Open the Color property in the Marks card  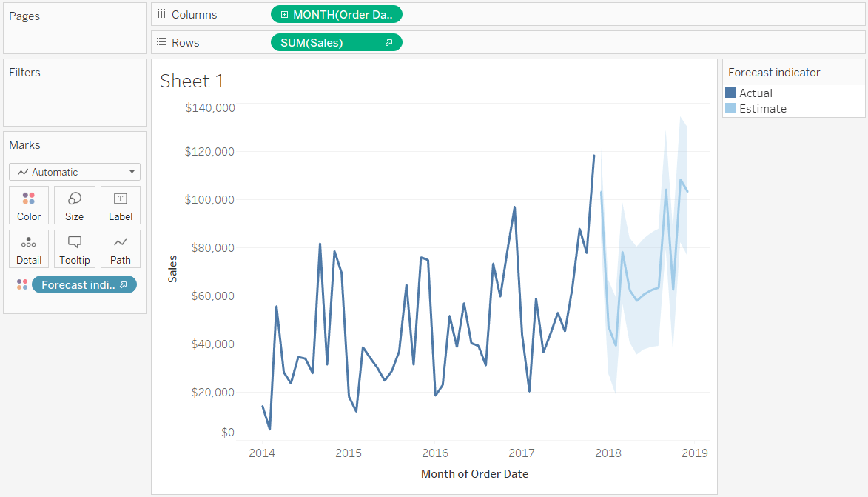tap(28, 205)
